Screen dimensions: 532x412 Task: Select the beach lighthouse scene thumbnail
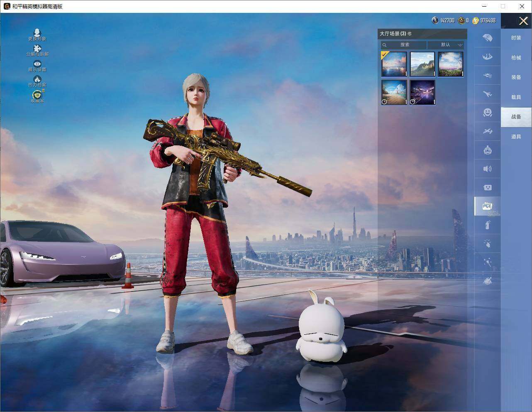[394, 92]
